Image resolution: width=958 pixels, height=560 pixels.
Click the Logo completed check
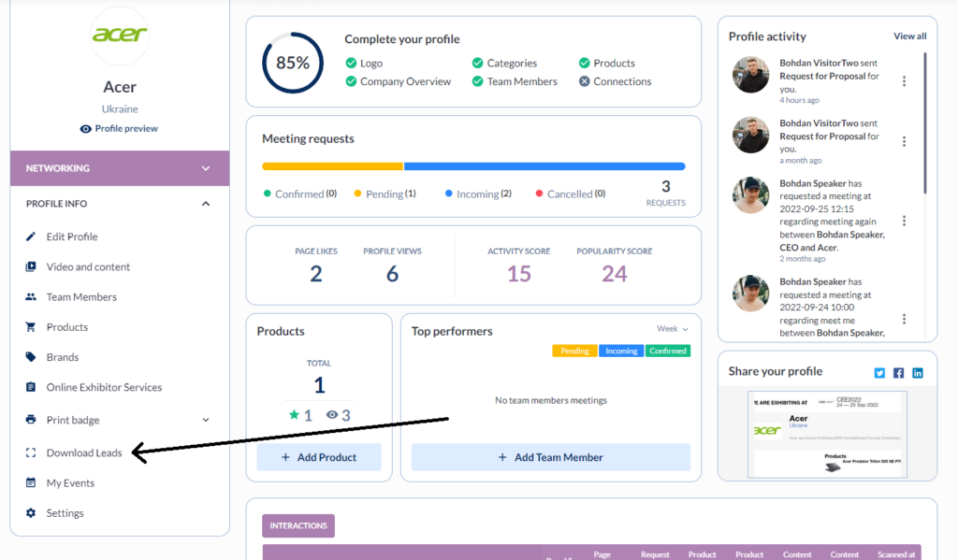(351, 63)
